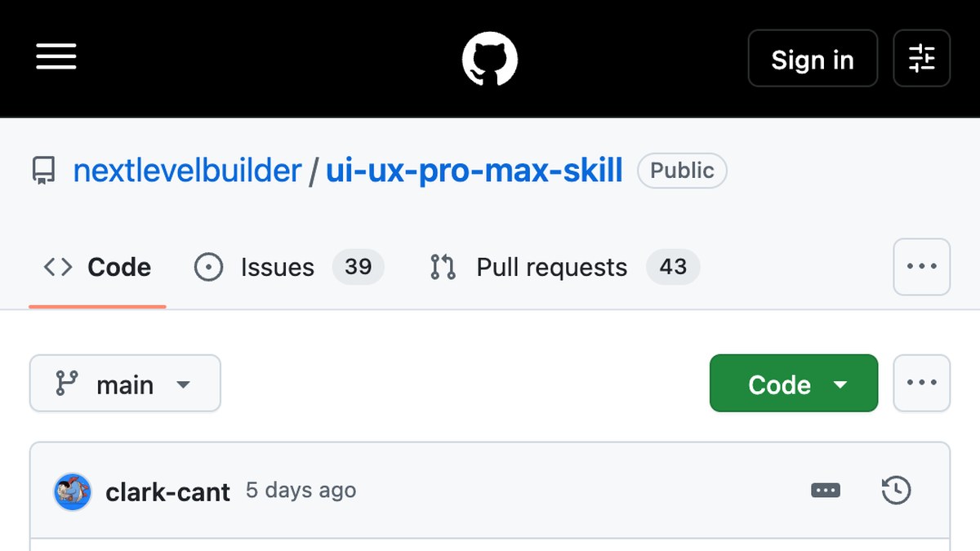Expand commit message ellipsis icon

pyautogui.click(x=825, y=491)
